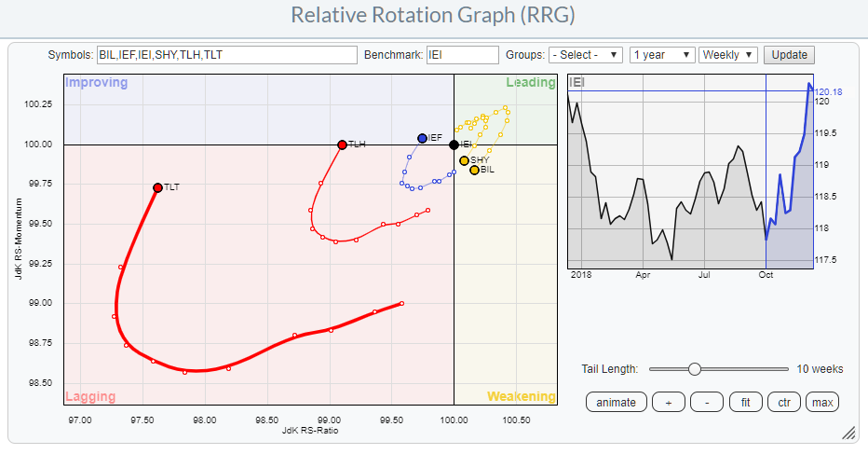Open the 1 year timeframe dropdown

point(661,55)
